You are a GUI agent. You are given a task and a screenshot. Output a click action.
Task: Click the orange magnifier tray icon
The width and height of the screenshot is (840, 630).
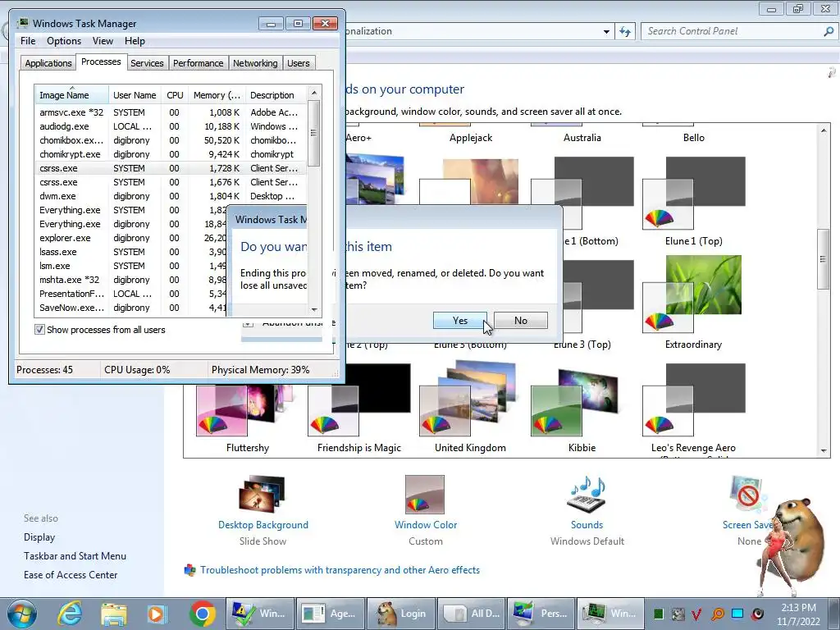[717, 614]
